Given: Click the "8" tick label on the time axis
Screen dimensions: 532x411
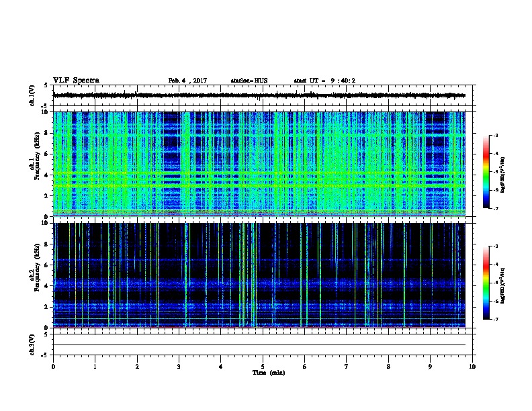Looking at the screenshot, I should pos(388,367).
